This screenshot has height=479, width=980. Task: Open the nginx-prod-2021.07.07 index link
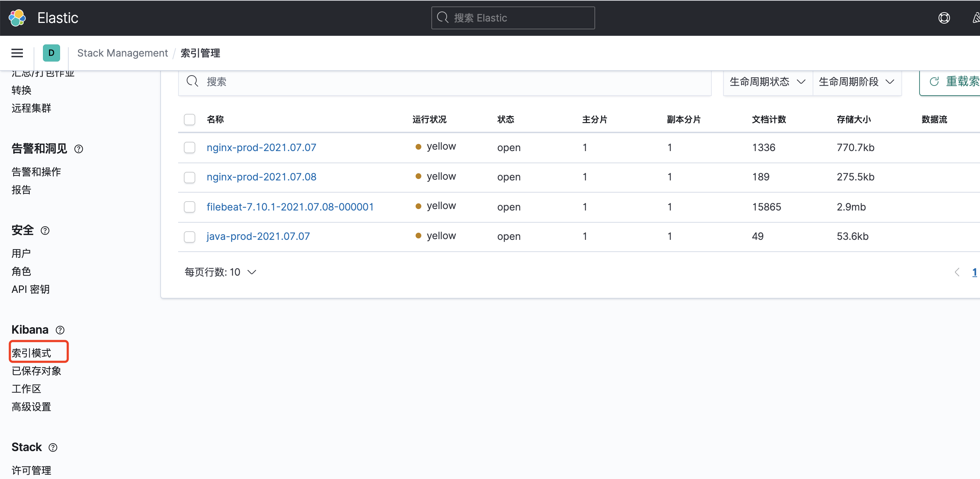tap(261, 147)
